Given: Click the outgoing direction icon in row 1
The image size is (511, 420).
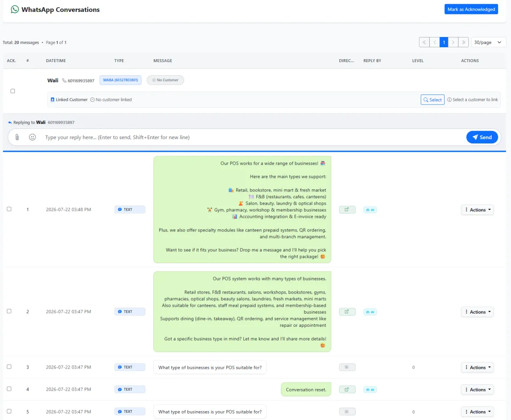Looking at the screenshot, I should [x=347, y=209].
